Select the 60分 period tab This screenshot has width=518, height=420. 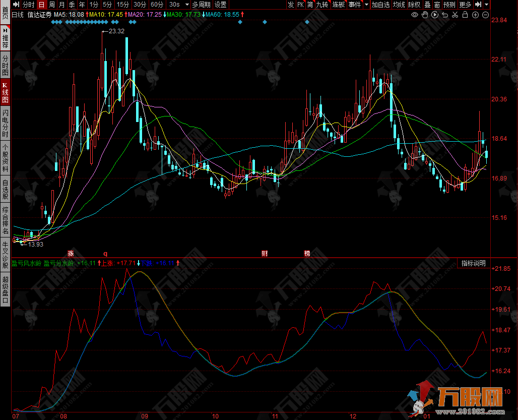[157, 5]
